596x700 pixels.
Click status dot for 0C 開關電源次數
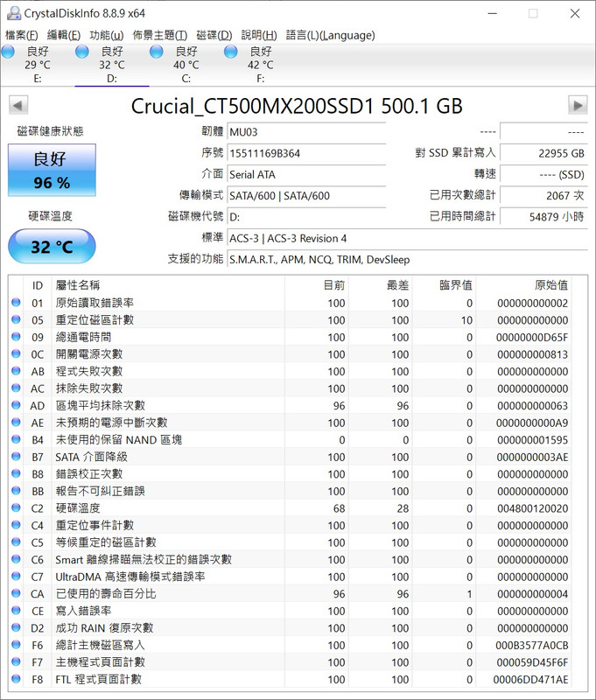point(16,353)
